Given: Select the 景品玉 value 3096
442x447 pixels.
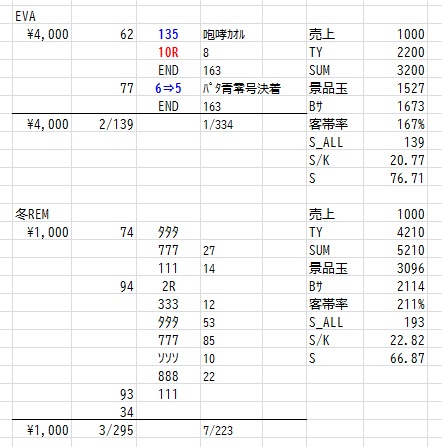Looking at the screenshot, I should pos(411,268).
